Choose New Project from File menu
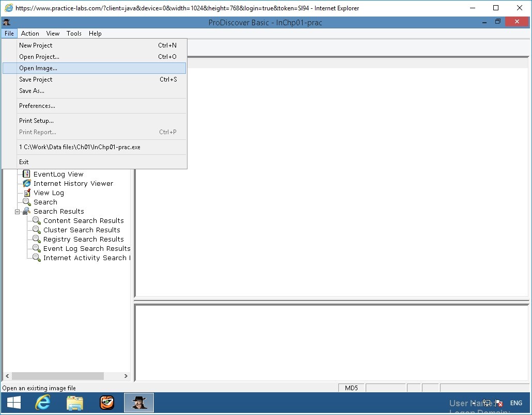 coord(95,45)
